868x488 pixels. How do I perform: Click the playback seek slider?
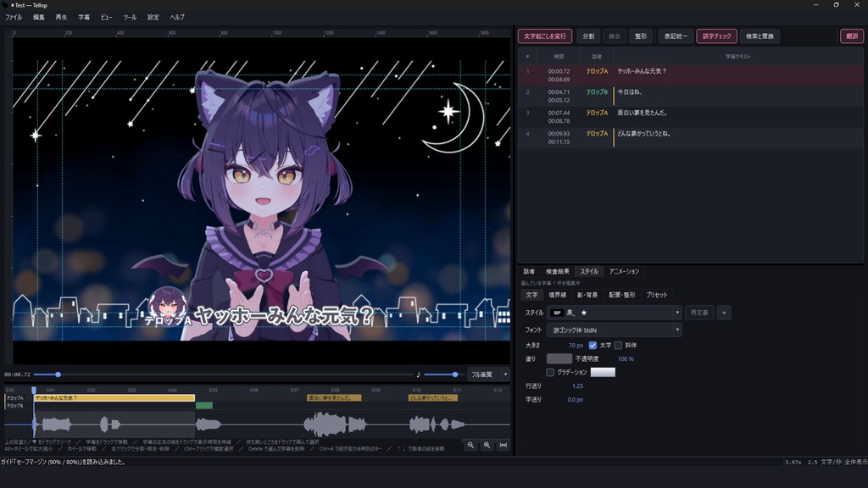coord(223,374)
